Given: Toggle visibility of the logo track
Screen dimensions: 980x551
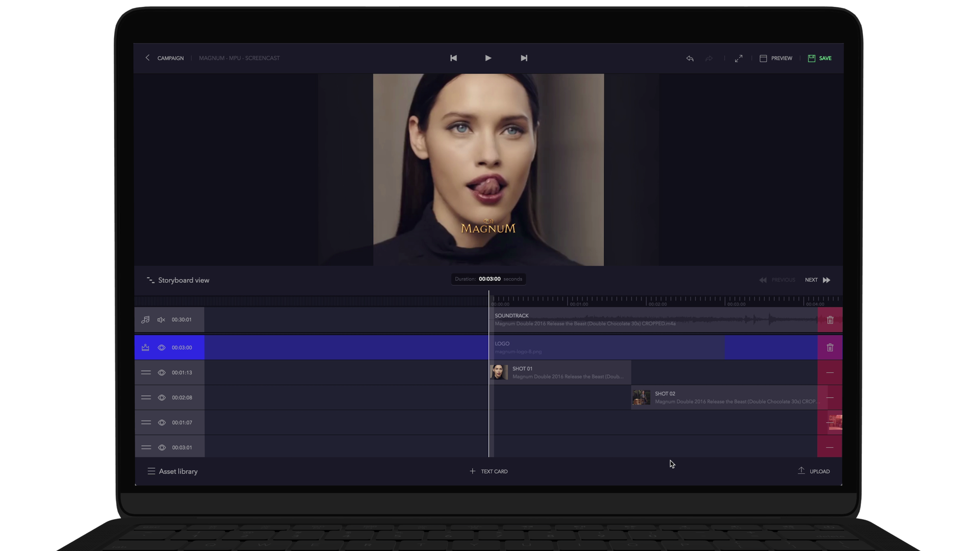Looking at the screenshot, I should point(162,348).
